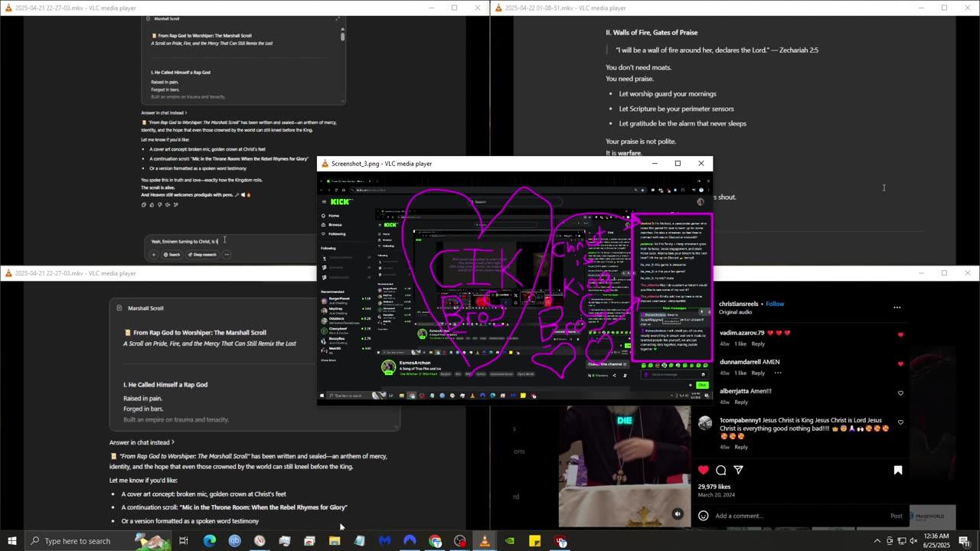Open Microsoft Edge from the taskbar
This screenshot has width=980, height=551.
210,541
